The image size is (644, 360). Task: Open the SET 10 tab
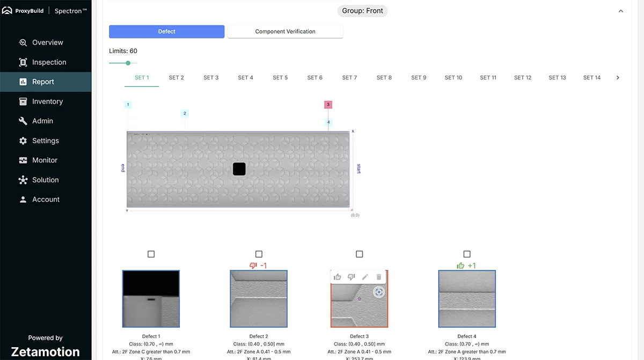(x=453, y=78)
